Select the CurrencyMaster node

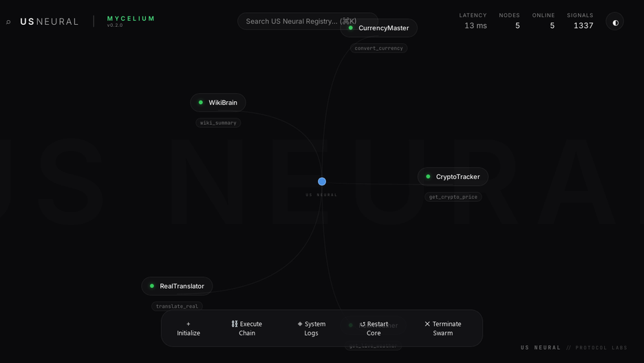click(x=378, y=28)
